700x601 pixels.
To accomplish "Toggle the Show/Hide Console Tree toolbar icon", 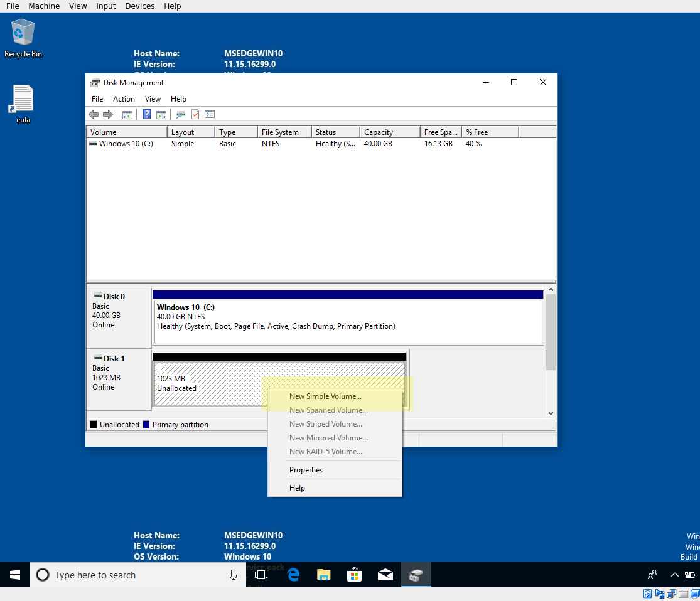I will click(127, 115).
